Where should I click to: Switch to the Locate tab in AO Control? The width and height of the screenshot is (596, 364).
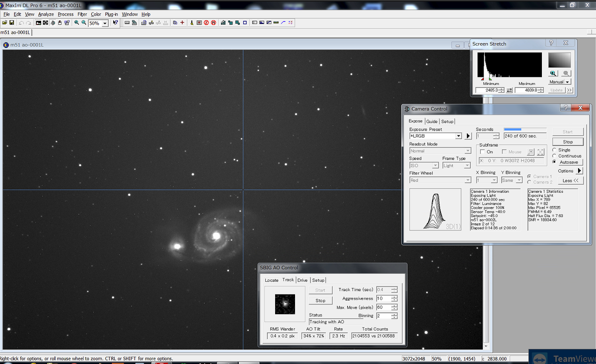(x=272, y=280)
